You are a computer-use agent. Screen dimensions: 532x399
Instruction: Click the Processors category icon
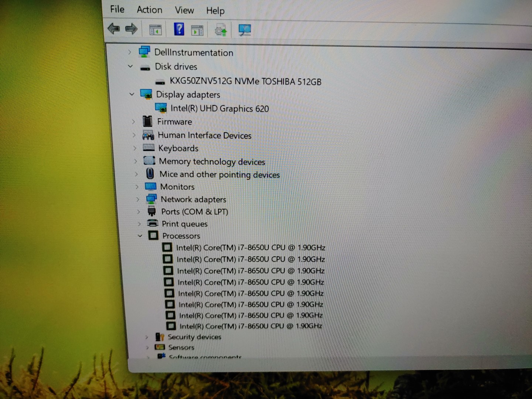click(153, 235)
